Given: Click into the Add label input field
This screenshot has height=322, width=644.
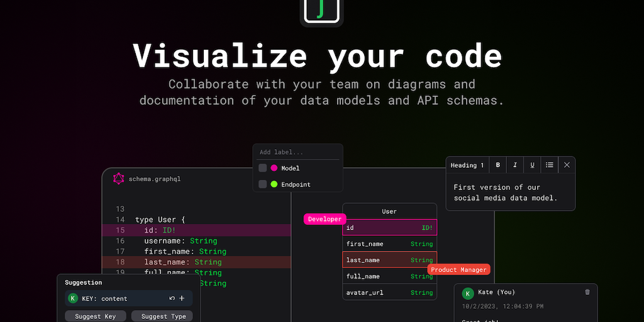Looking at the screenshot, I should coord(297,152).
